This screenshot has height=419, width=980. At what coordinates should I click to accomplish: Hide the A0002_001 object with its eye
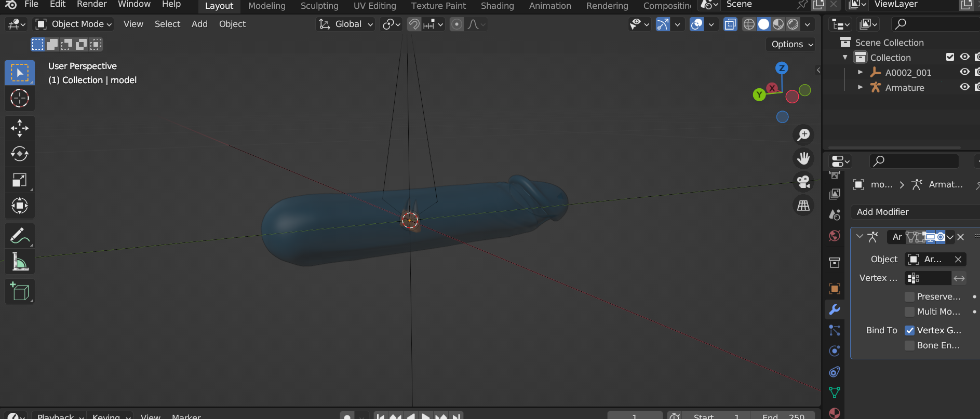click(x=964, y=72)
